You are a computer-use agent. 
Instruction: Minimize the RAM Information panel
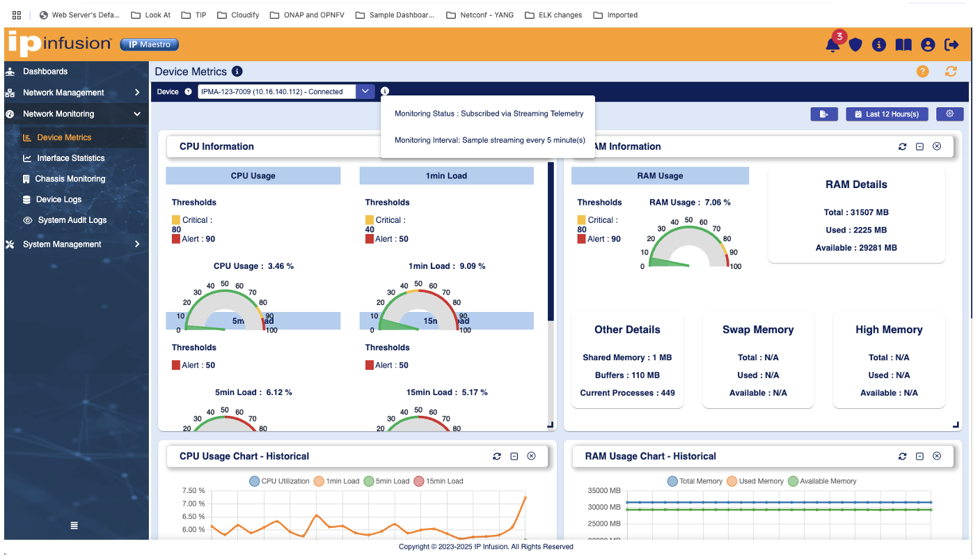click(x=919, y=146)
